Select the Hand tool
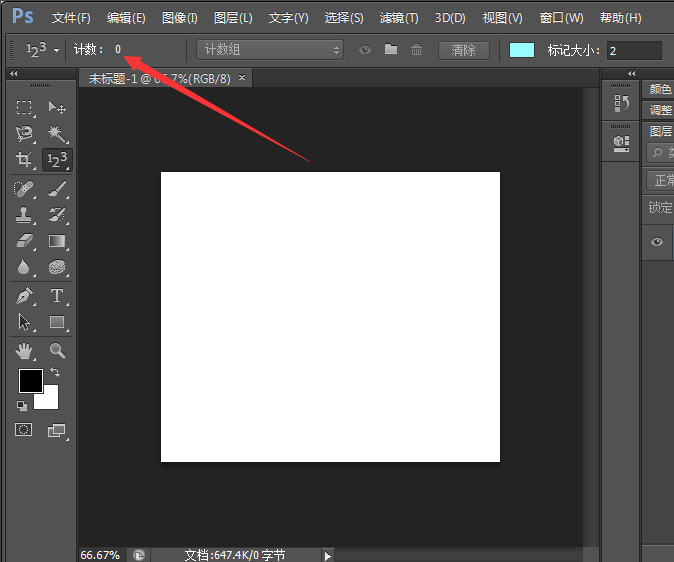Screen dimensions: 674x562 [x=24, y=351]
